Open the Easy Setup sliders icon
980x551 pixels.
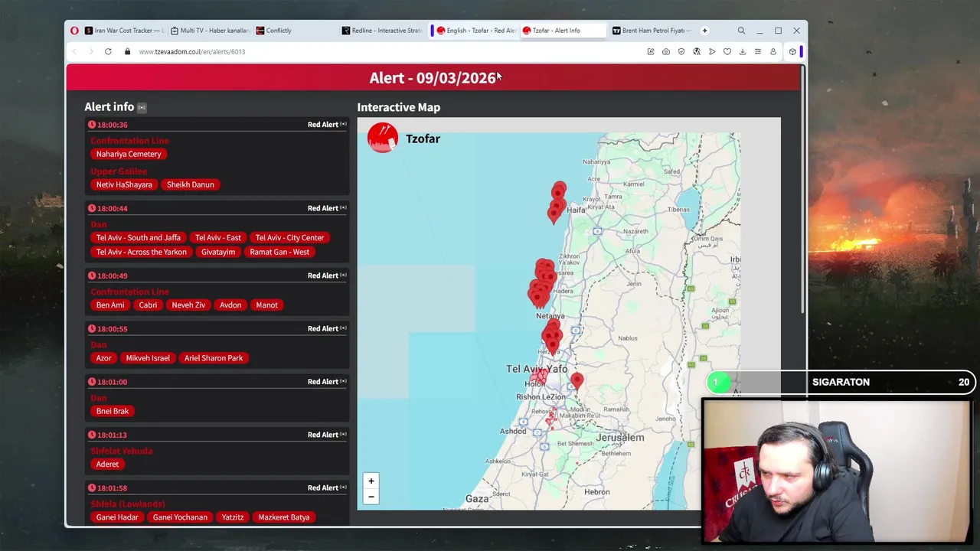point(758,51)
